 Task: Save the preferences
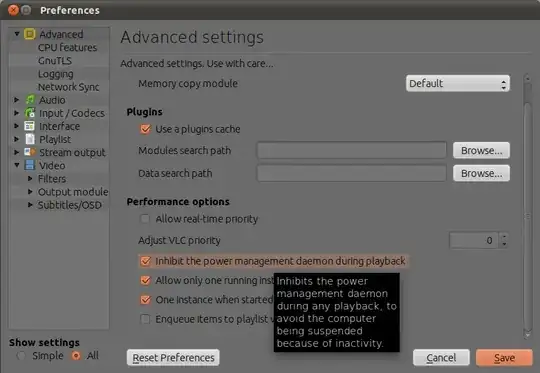(504, 358)
